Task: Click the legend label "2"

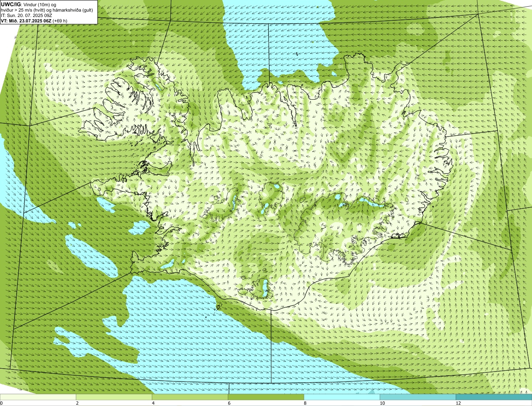Action: [77, 403]
